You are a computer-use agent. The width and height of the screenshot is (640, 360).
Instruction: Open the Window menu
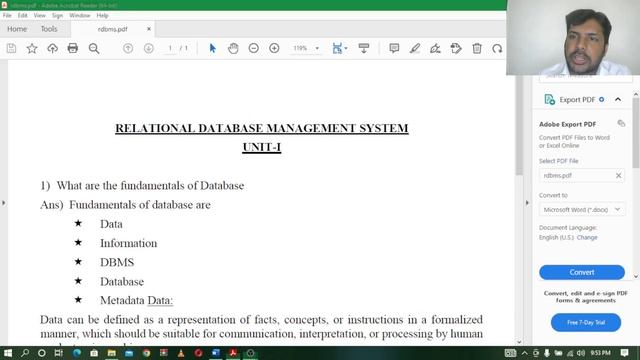point(80,15)
